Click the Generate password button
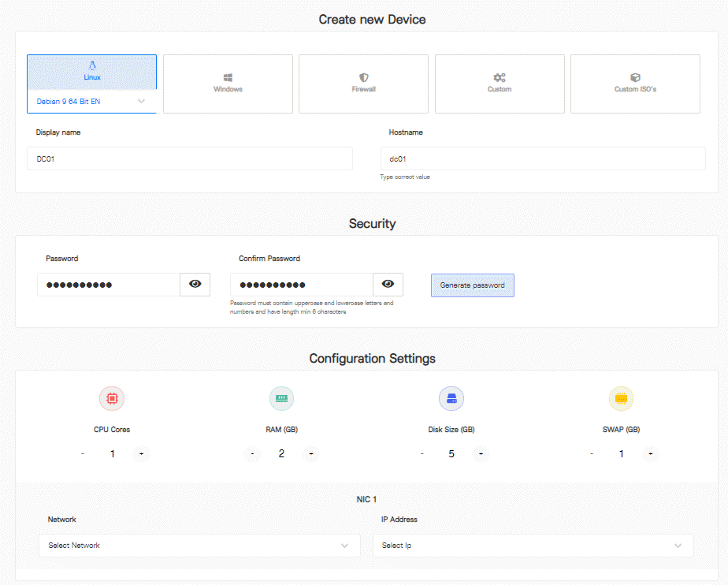Image resolution: width=728 pixels, height=585 pixels. coord(472,285)
